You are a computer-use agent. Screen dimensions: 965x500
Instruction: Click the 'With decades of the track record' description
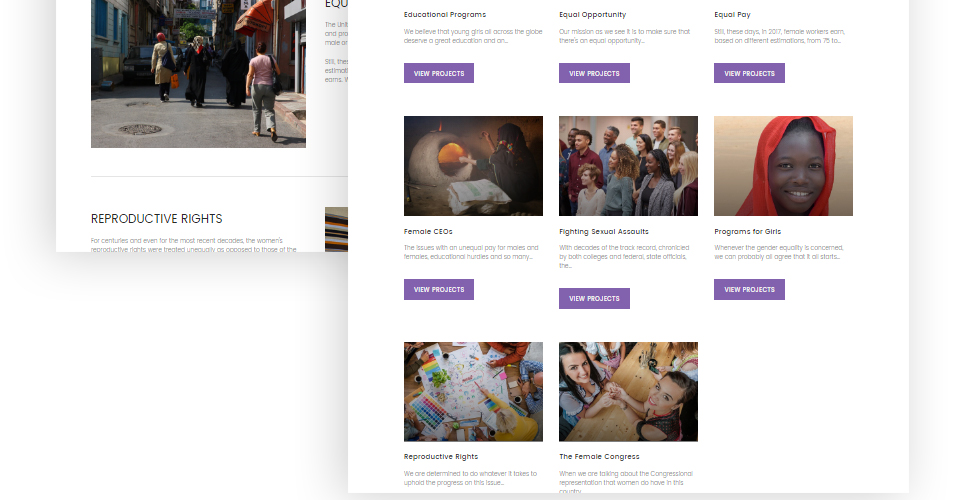click(x=624, y=257)
